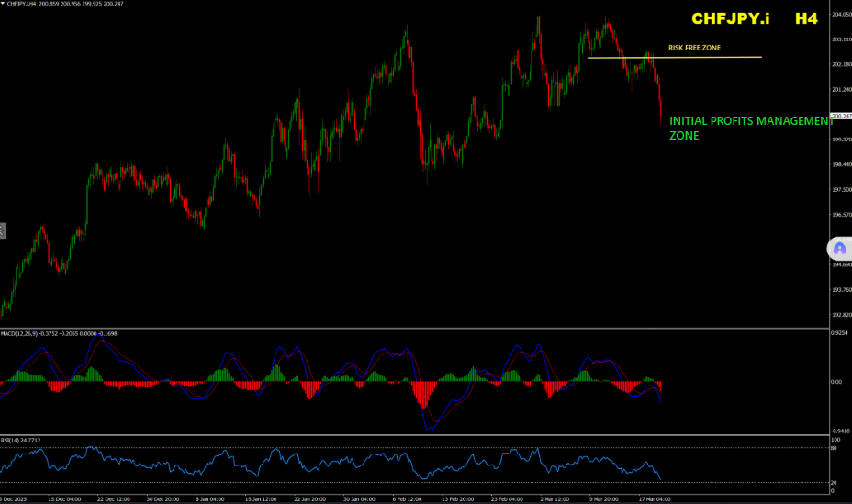Screen dimensions: 852x504
Task: Click the 17 Mar 04:00 time label
Action: (656, 499)
